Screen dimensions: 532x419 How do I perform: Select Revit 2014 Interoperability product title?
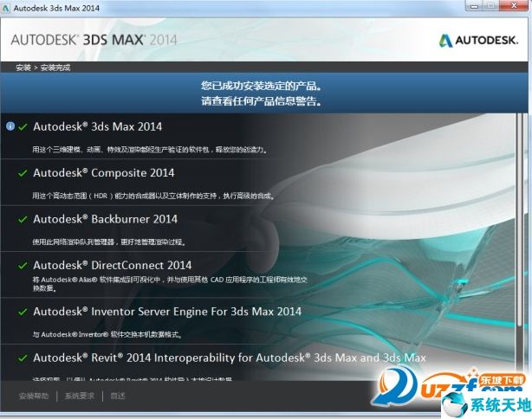(x=230, y=358)
